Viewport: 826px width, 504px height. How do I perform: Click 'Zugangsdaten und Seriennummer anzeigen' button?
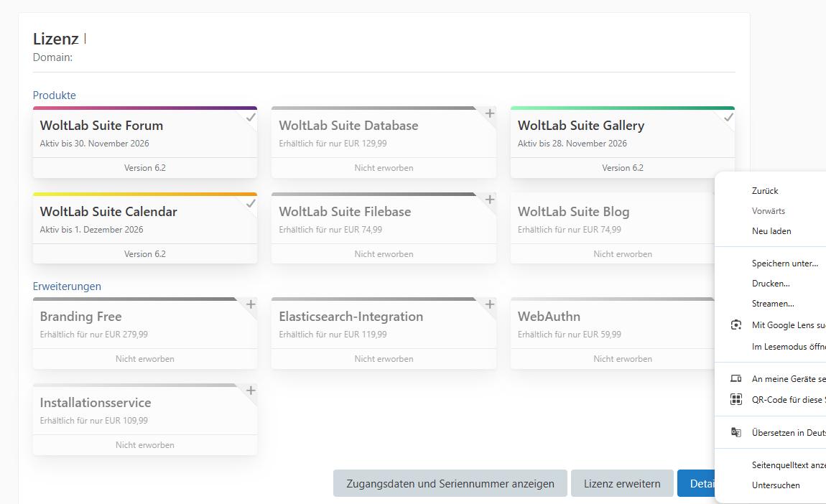click(450, 483)
